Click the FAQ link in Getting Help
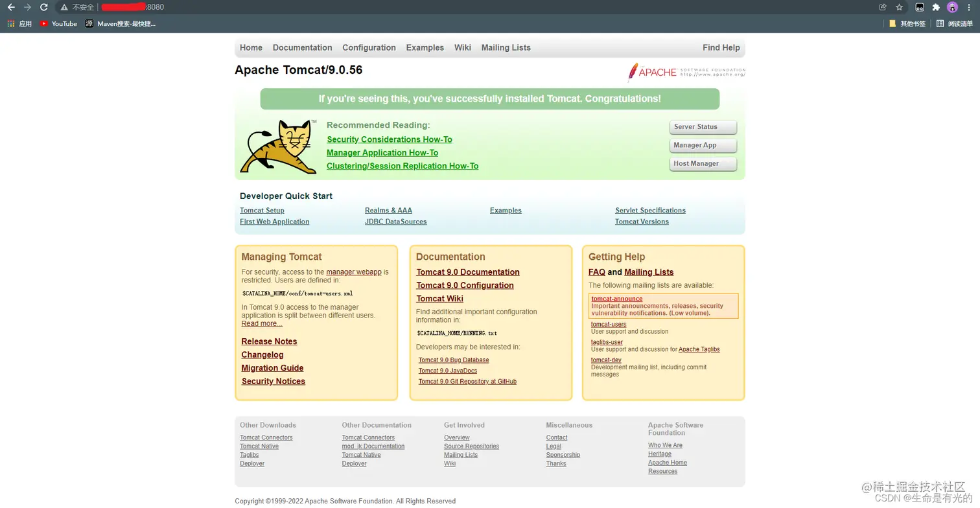980x508 pixels. tap(597, 272)
